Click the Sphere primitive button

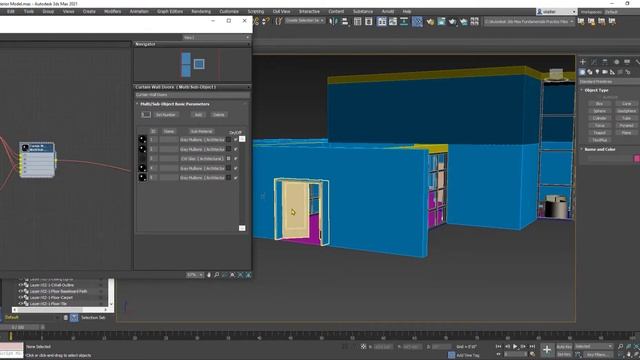[599, 111]
